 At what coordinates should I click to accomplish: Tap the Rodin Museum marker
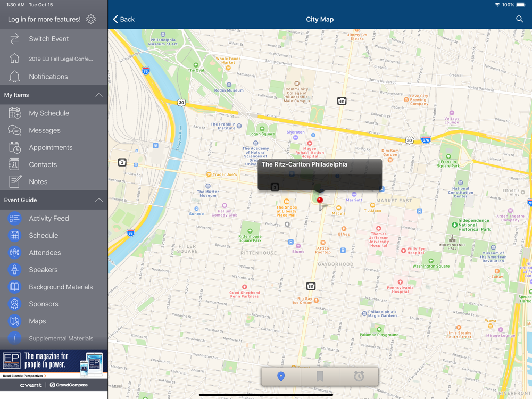(x=229, y=85)
